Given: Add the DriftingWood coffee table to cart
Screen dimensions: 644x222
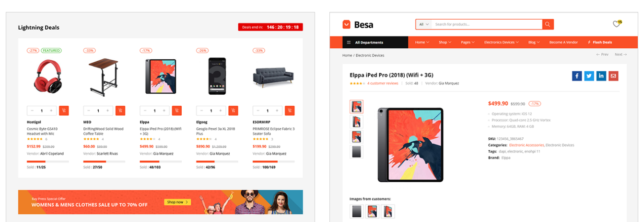Looking at the screenshot, I should pos(120,111).
